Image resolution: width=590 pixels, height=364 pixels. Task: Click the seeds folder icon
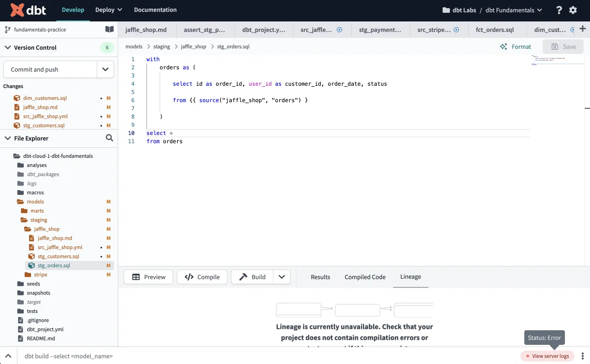click(x=21, y=284)
